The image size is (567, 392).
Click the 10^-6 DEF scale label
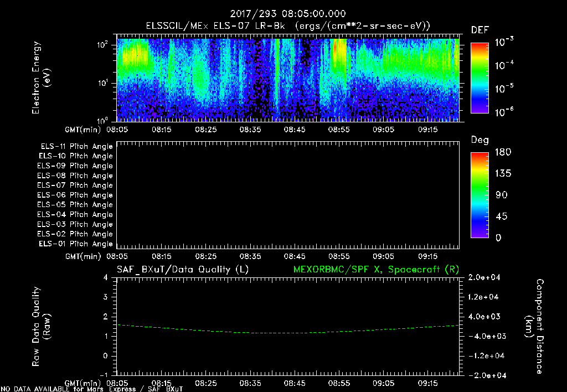coord(504,112)
